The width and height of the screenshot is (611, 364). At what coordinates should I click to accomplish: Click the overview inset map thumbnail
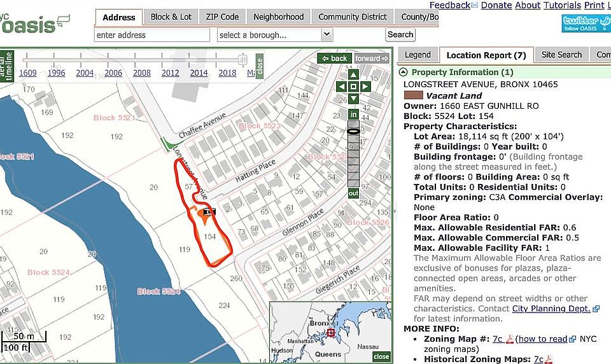tap(330, 332)
